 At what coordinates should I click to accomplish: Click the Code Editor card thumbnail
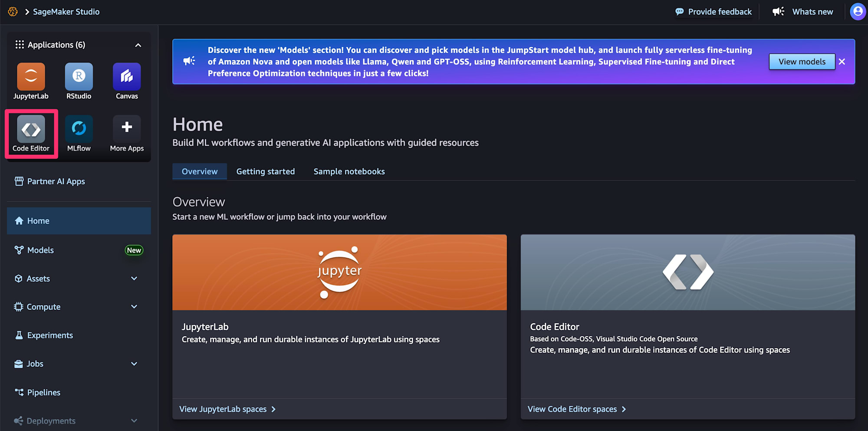(687, 272)
